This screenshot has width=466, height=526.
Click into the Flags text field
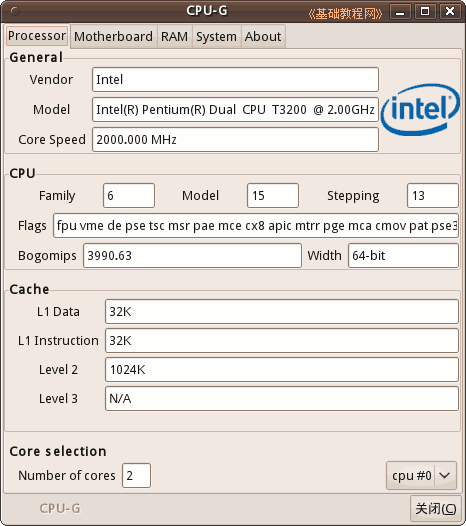[256, 226]
